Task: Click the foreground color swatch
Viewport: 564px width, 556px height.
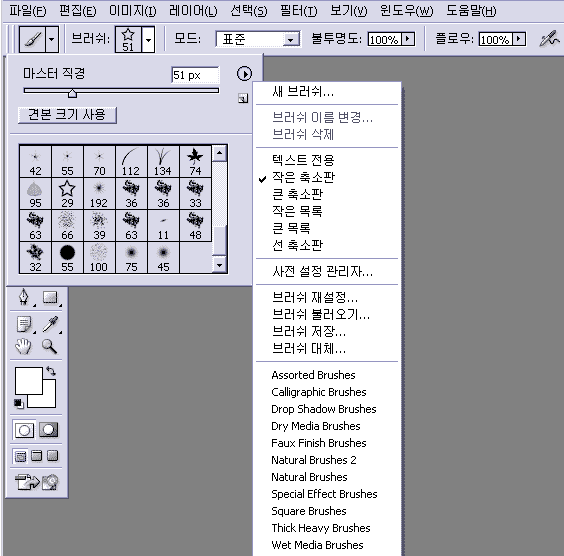Action: pos(28,380)
